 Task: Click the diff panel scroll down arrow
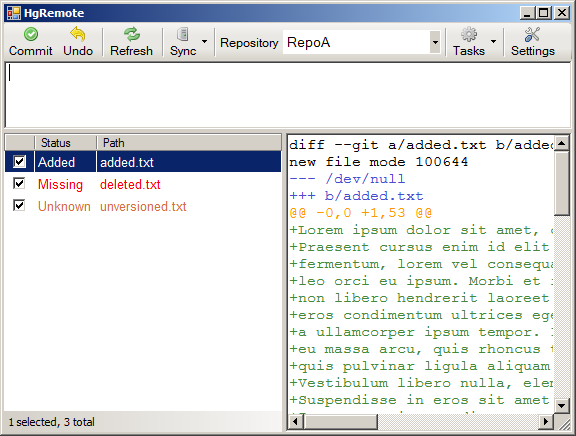(561, 406)
